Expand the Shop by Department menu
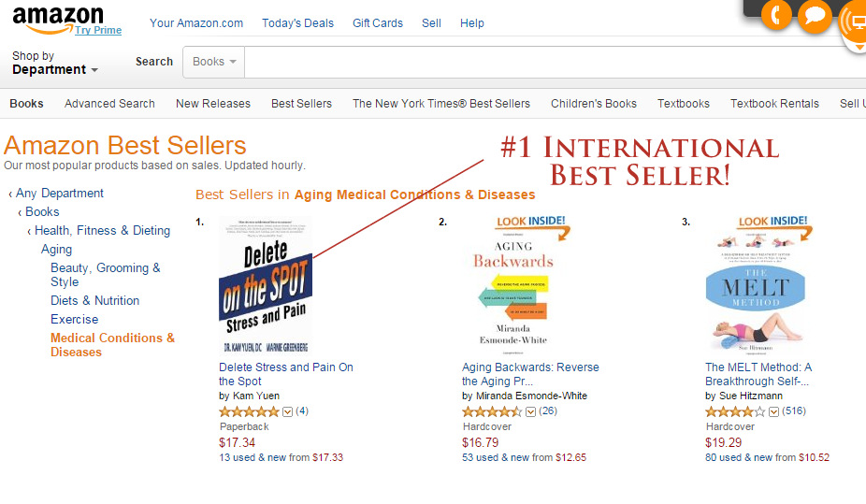The image size is (866, 504). point(54,63)
